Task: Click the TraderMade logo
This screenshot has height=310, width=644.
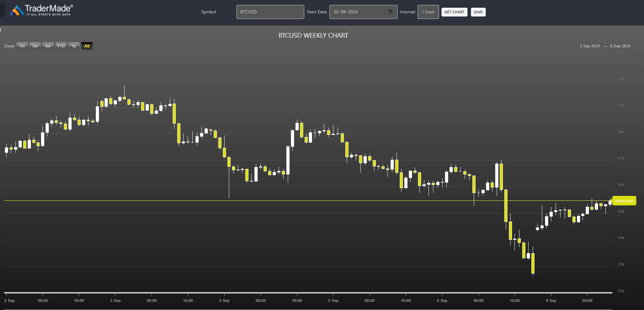Action: (41, 10)
